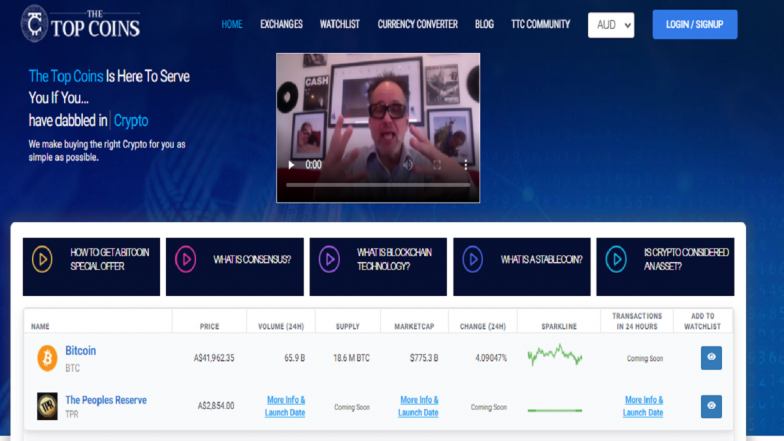Open 'What is a stablecoin?' card text
Viewport: 784px width, 441px height.
click(x=542, y=260)
